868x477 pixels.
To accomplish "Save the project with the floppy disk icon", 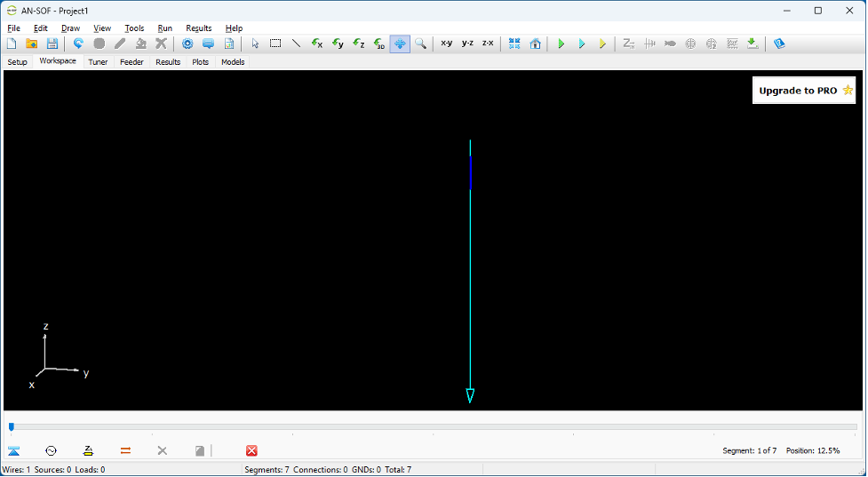I will click(x=52, y=44).
